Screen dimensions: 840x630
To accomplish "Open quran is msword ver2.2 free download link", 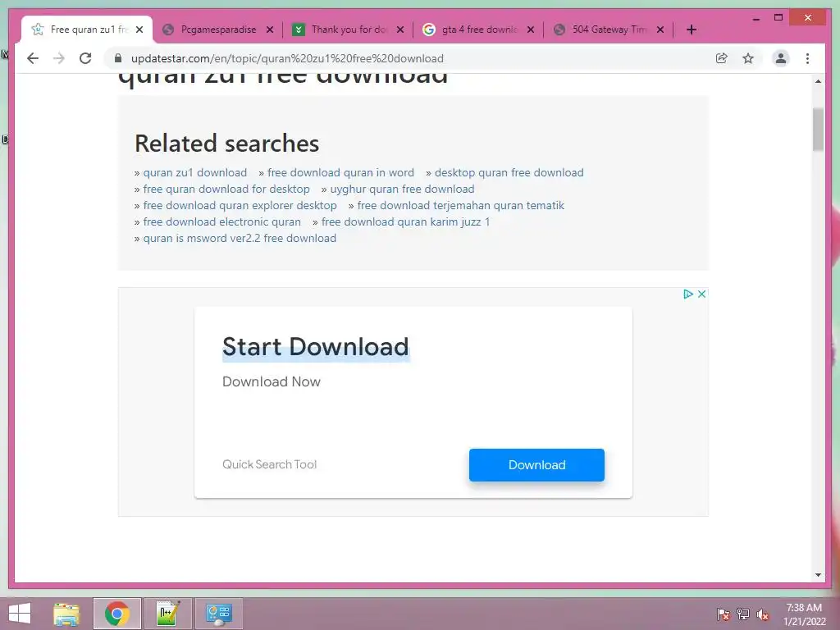I will pyautogui.click(x=240, y=239).
